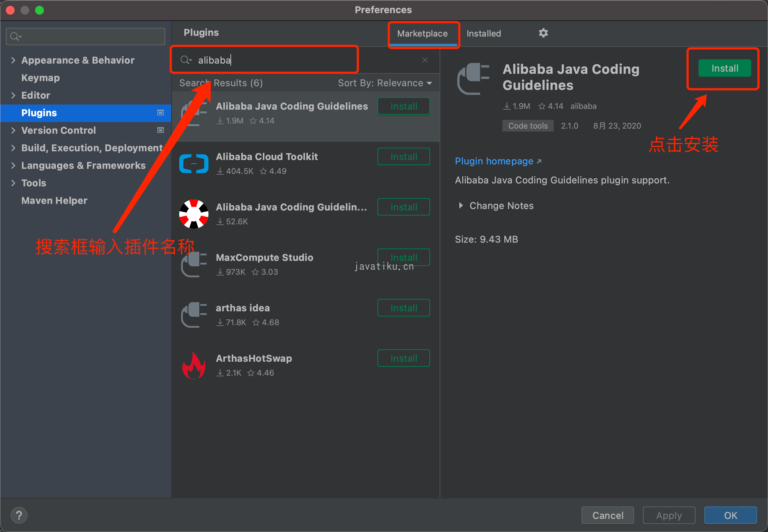
Task: Click the large plug icon in plugin details
Action: coord(473,79)
